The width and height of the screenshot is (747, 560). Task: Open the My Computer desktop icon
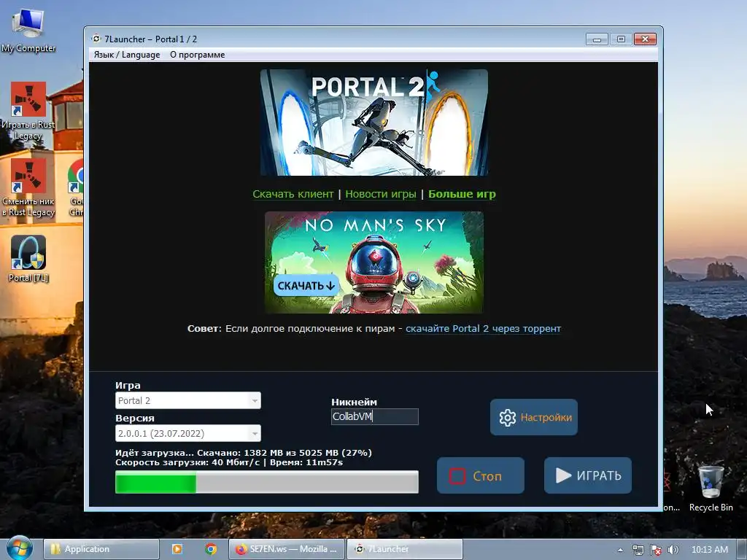[x=28, y=31]
